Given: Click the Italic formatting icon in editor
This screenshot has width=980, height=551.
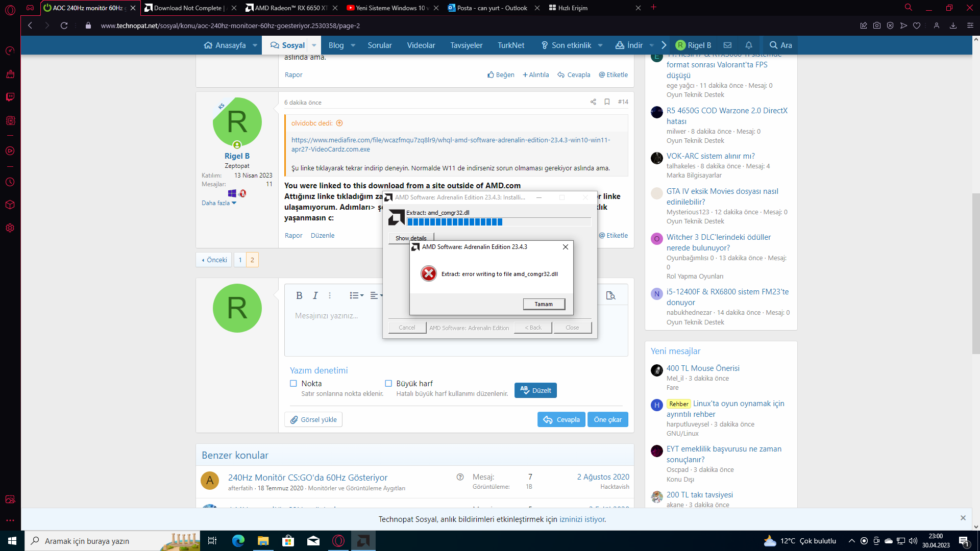Looking at the screenshot, I should (315, 295).
